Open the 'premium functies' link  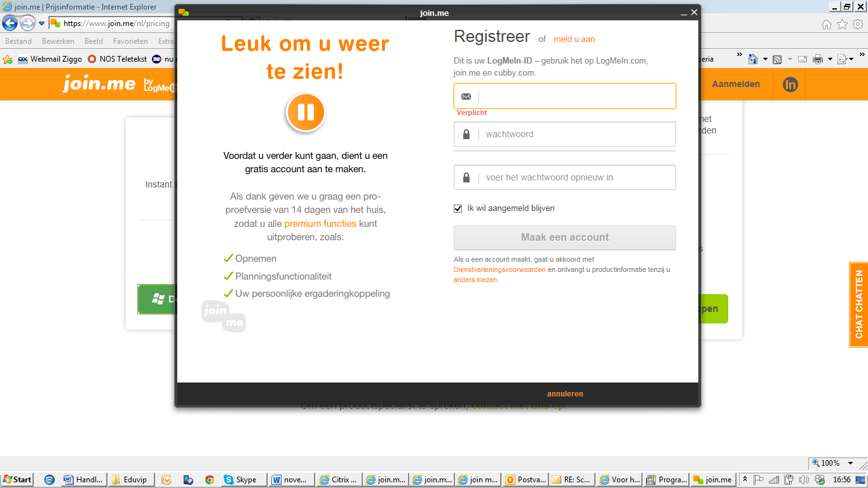[x=320, y=224]
